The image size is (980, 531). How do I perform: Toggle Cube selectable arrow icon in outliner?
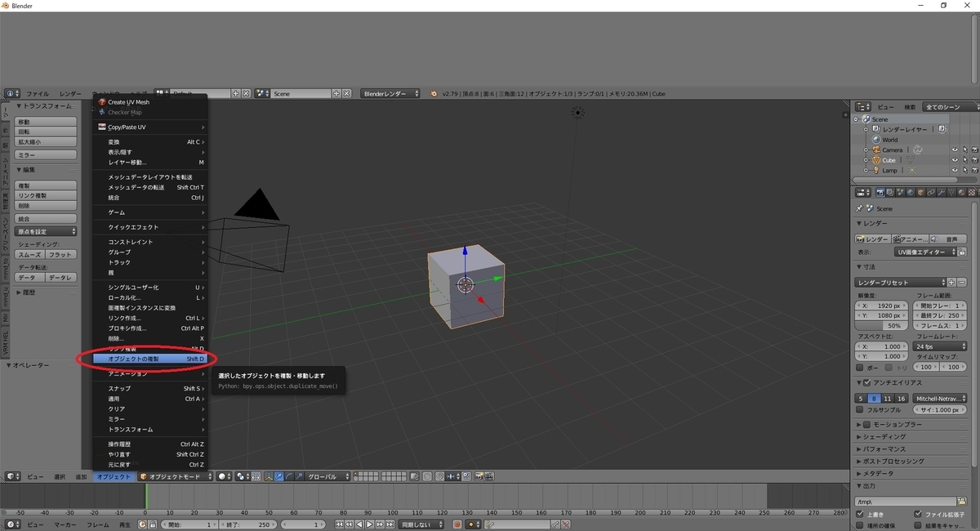click(x=964, y=160)
